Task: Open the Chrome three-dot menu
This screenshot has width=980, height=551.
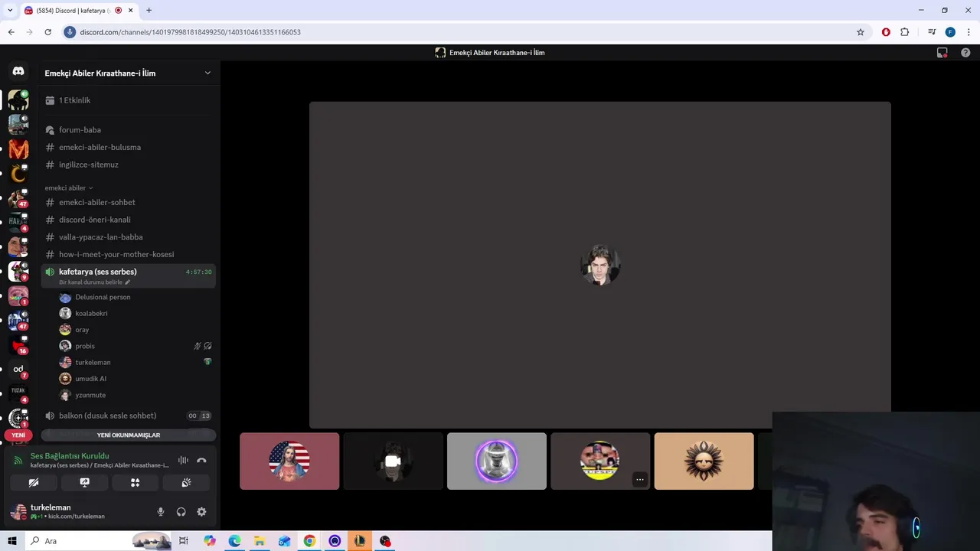Action: tap(969, 32)
